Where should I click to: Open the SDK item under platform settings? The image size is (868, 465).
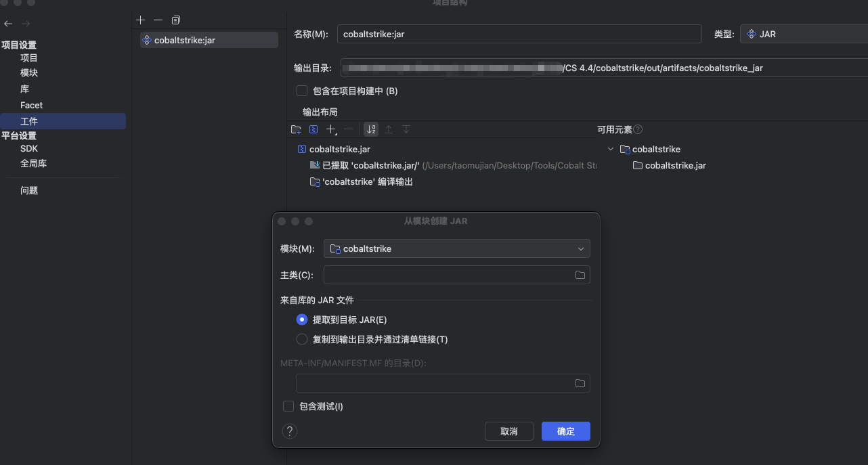point(29,148)
